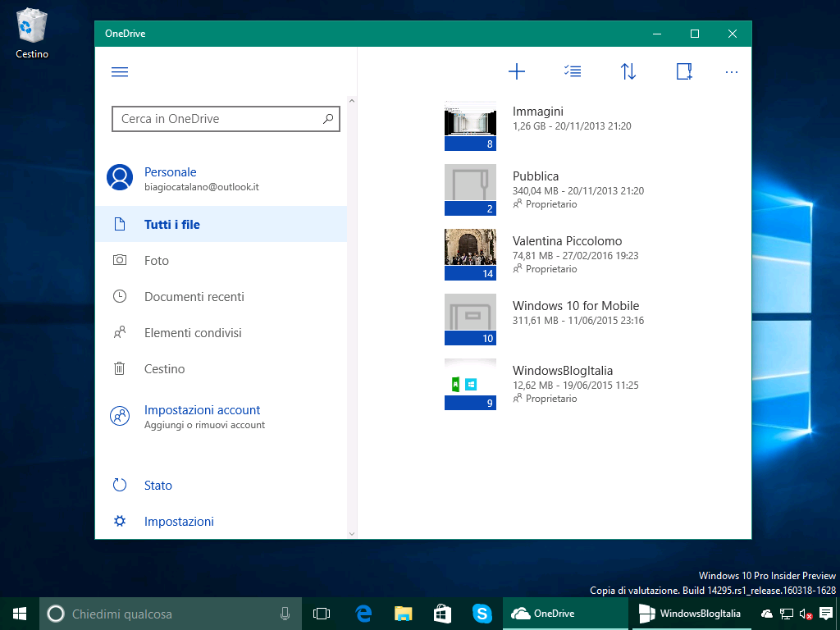Select the WindowsBlogItalia folder name

click(563, 371)
